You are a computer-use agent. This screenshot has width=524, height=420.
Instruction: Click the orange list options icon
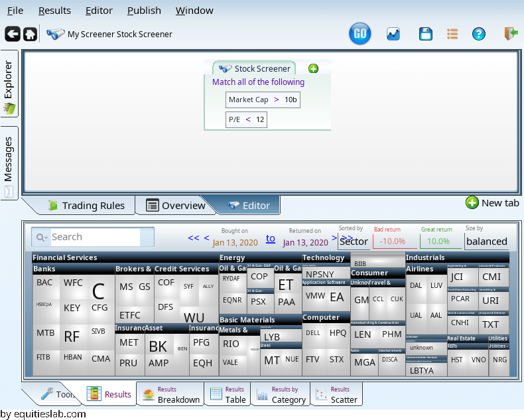coord(452,34)
